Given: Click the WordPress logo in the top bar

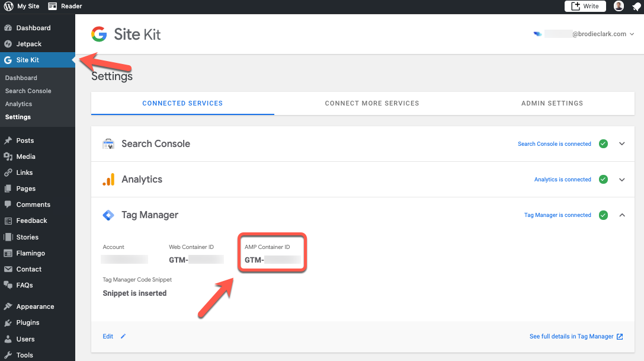Looking at the screenshot, I should (x=8, y=6).
